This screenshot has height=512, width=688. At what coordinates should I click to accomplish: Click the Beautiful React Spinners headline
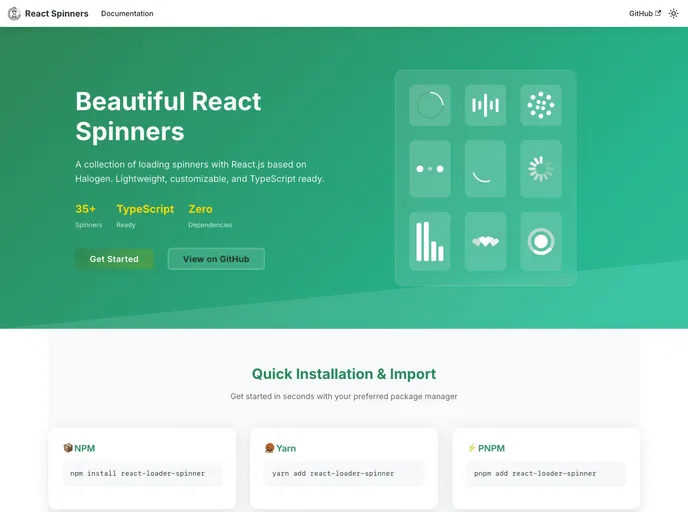point(168,116)
